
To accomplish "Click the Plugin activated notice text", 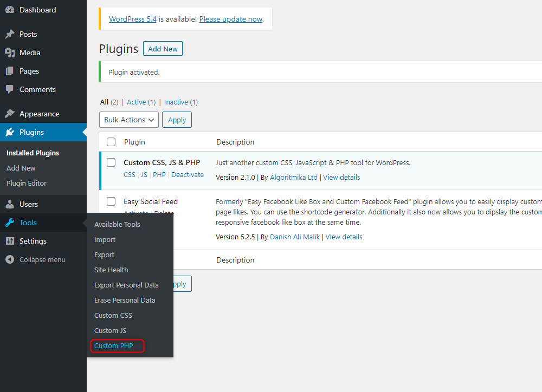I will 134,72.
